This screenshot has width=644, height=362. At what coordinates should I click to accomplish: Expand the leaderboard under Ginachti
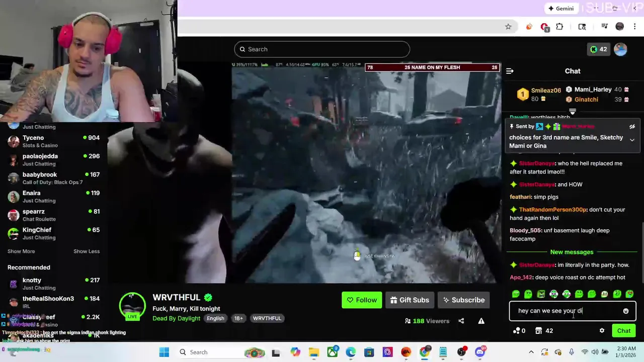[573, 111]
